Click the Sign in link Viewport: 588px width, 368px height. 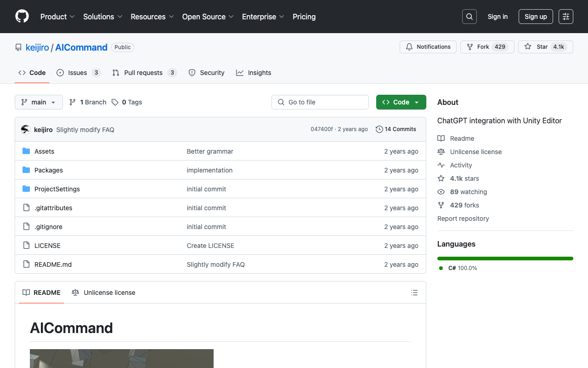click(x=498, y=17)
